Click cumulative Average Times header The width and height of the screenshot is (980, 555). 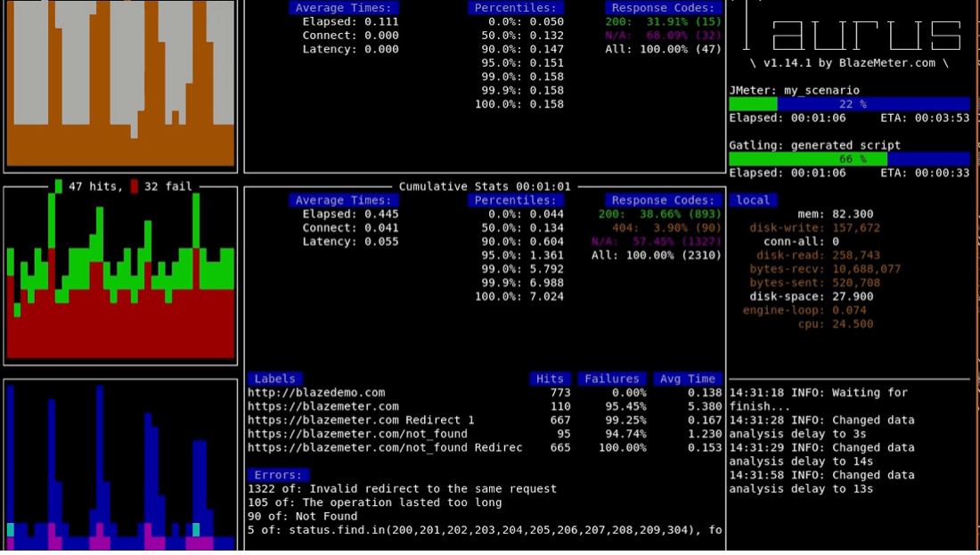tap(343, 200)
